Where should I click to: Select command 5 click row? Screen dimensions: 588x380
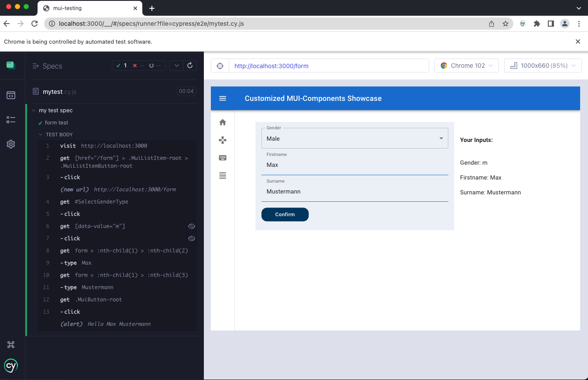(x=117, y=214)
